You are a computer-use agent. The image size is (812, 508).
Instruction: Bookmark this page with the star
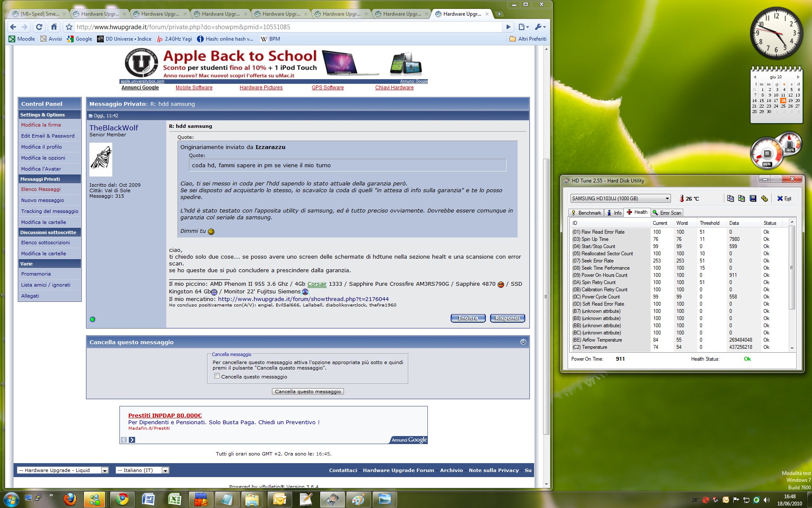[x=69, y=27]
